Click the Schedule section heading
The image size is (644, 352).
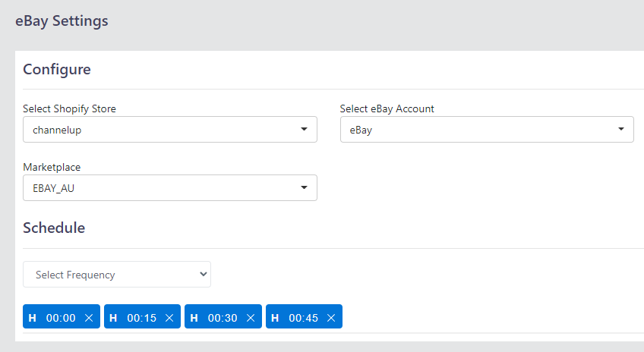(54, 228)
